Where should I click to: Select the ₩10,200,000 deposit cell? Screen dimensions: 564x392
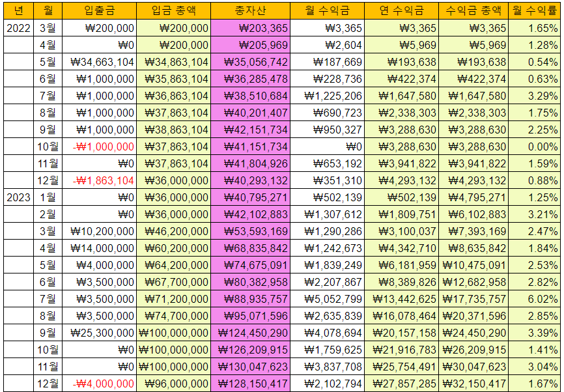99,231
